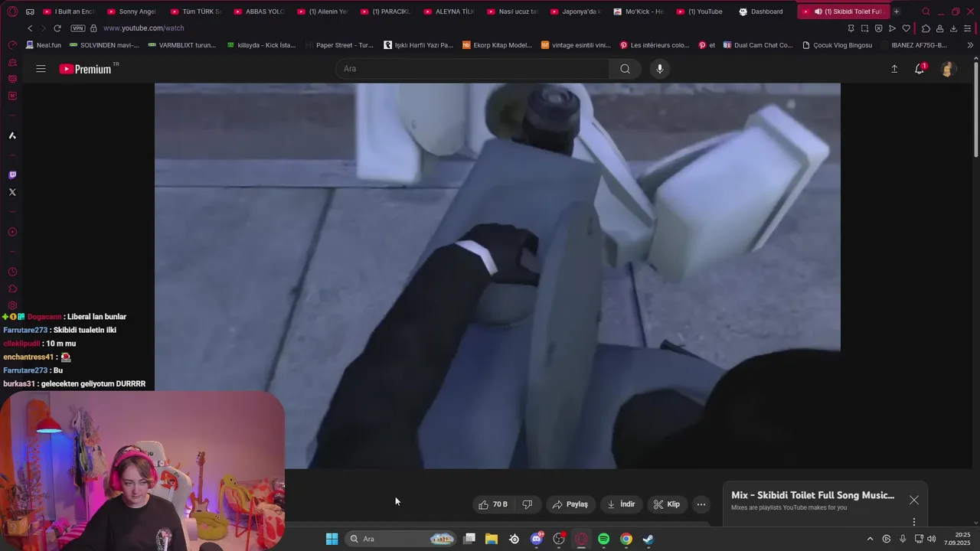The width and height of the screenshot is (980, 551).
Task: Open Spotify from the taskbar
Action: coord(603,539)
